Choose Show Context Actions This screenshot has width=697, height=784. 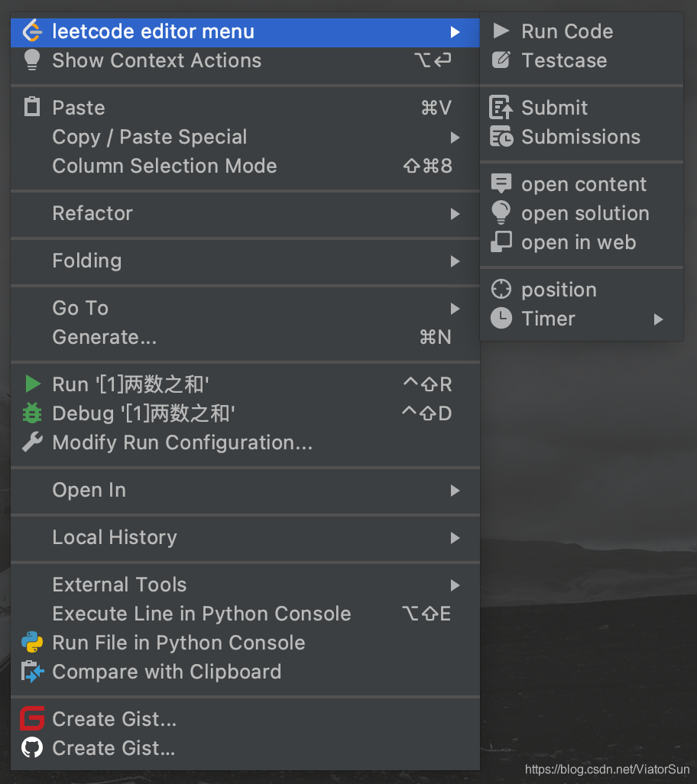[x=157, y=60]
